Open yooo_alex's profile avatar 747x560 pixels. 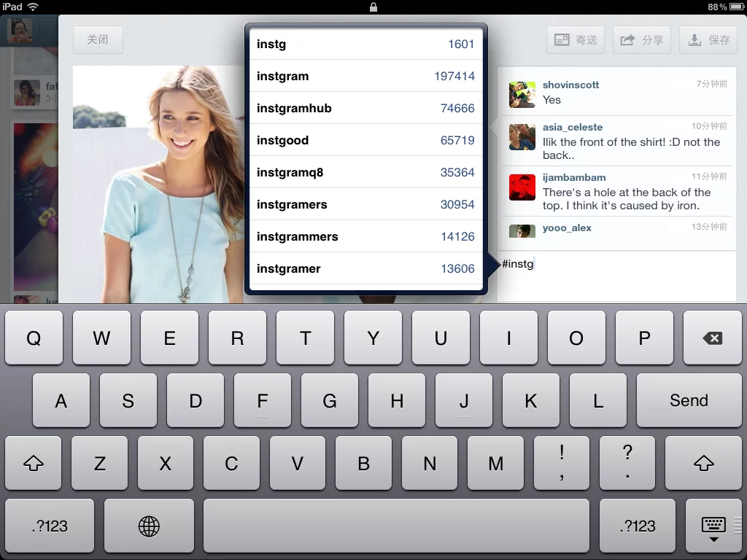coord(522,231)
